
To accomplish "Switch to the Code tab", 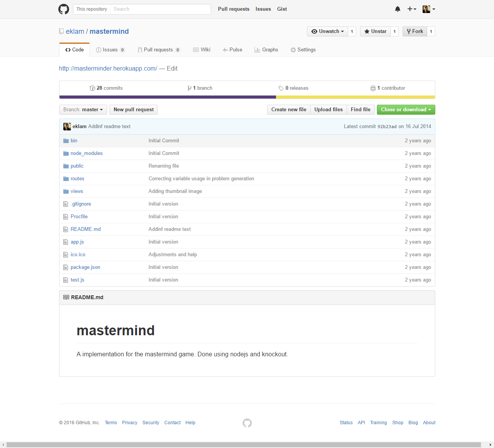I will pos(74,50).
